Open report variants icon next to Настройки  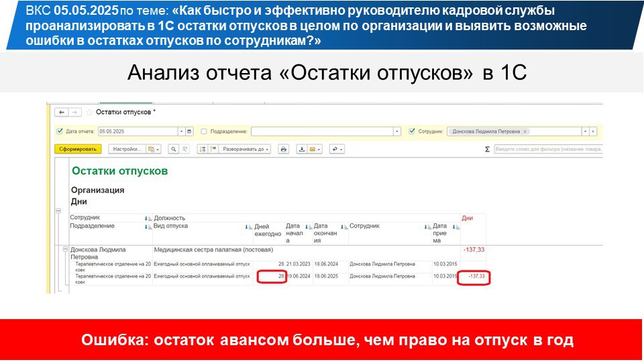154,149
